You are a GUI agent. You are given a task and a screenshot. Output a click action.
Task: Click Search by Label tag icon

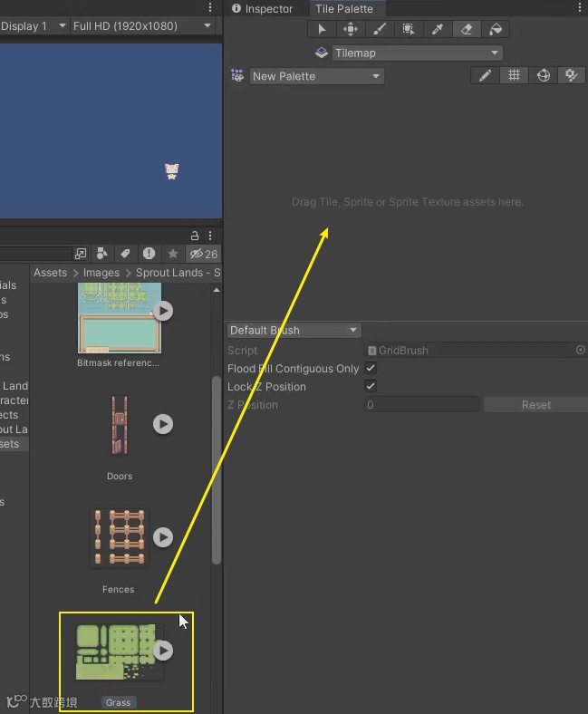[x=125, y=254]
